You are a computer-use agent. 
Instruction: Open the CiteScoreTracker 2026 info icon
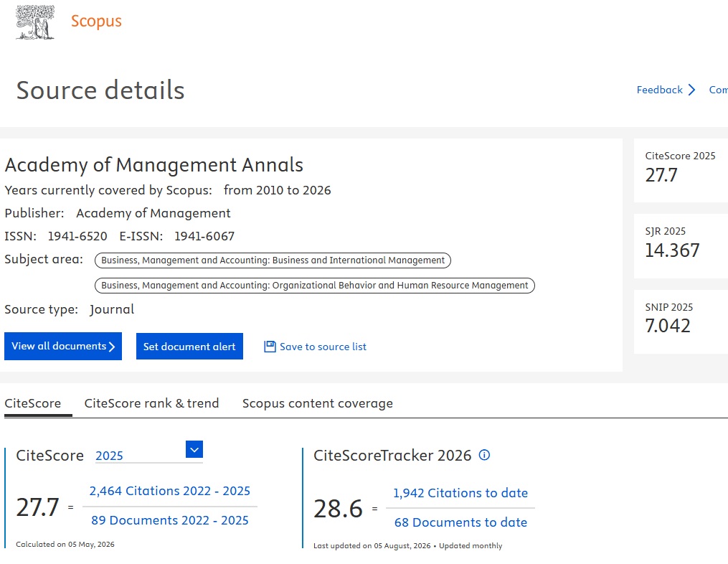coord(484,455)
